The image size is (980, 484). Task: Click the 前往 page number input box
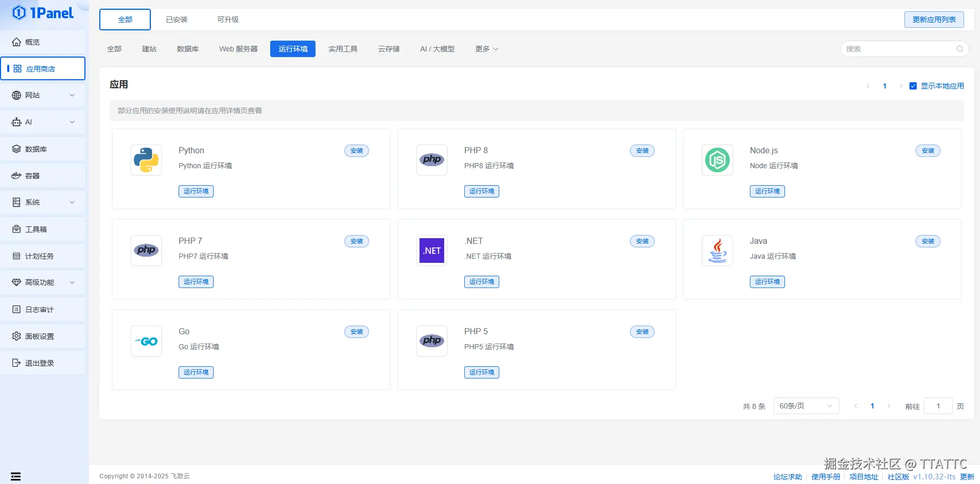coord(938,406)
